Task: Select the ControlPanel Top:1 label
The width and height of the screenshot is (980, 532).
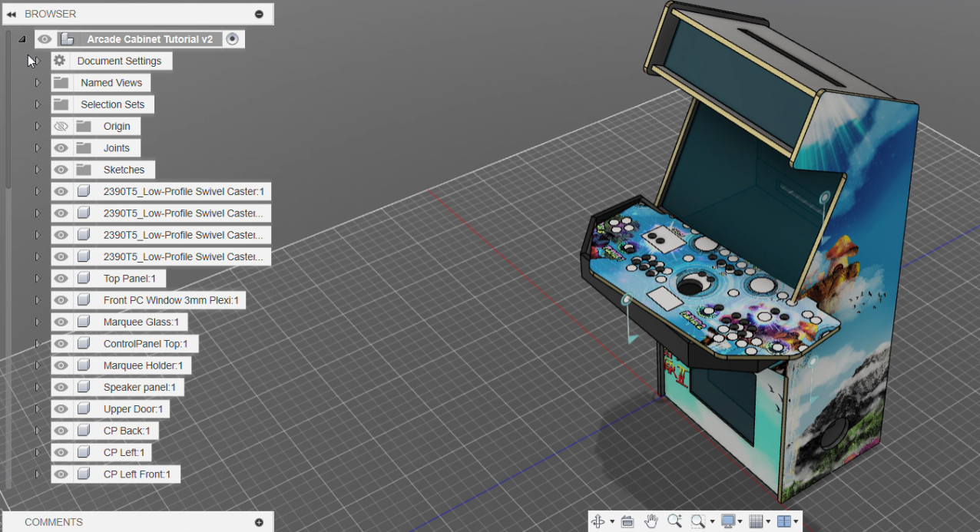Action: point(146,344)
